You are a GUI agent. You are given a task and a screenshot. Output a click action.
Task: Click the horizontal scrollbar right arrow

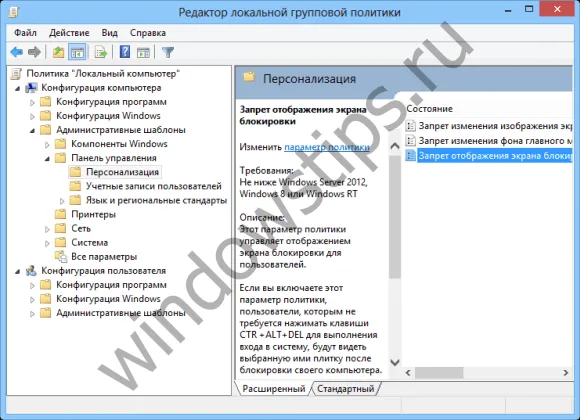566,373
